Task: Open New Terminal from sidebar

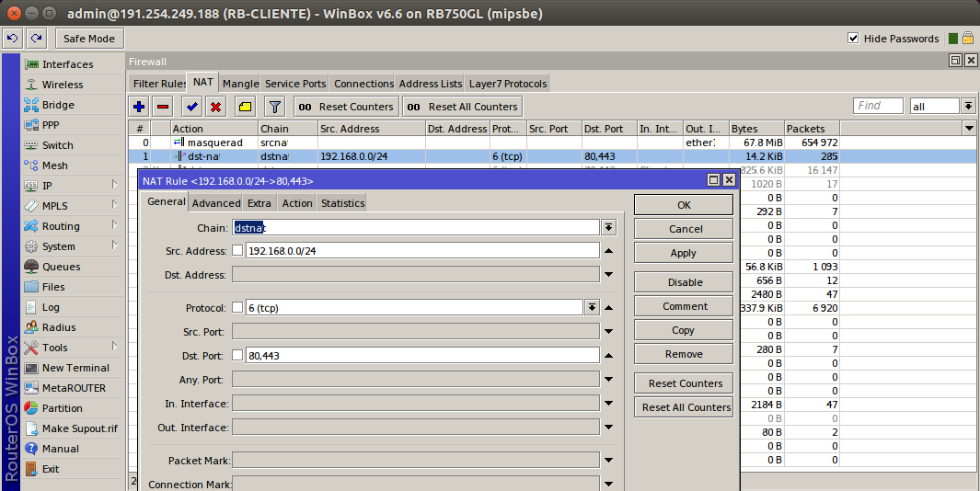Action: pyautogui.click(x=73, y=368)
